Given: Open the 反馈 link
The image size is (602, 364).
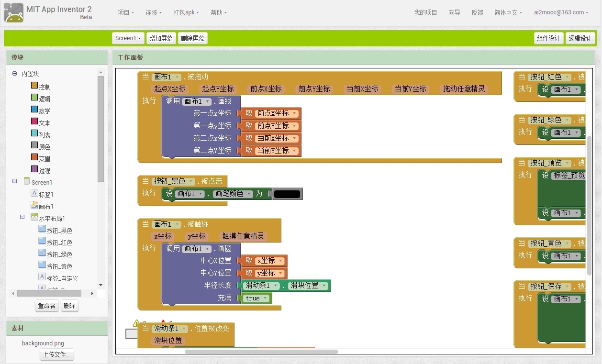Looking at the screenshot, I should pos(477,12).
